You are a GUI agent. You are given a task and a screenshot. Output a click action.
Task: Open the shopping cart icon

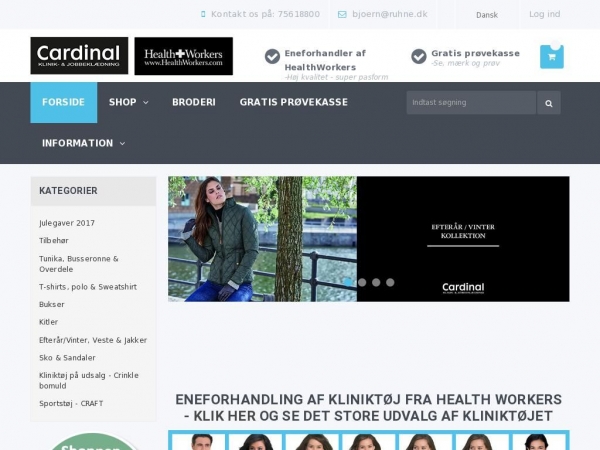click(x=551, y=57)
